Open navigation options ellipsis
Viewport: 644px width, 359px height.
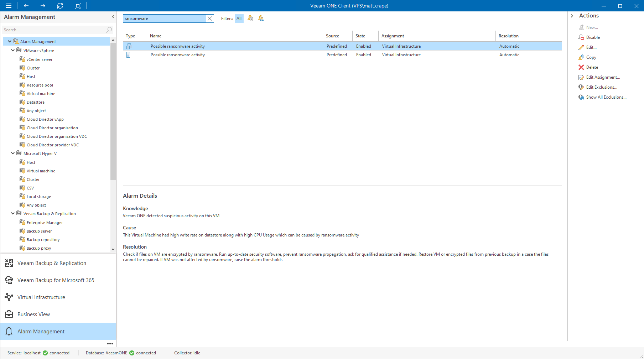click(110, 344)
